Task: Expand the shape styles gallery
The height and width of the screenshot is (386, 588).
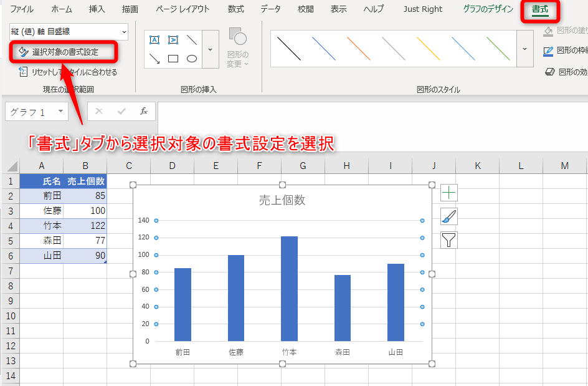Action: pyautogui.click(x=525, y=49)
